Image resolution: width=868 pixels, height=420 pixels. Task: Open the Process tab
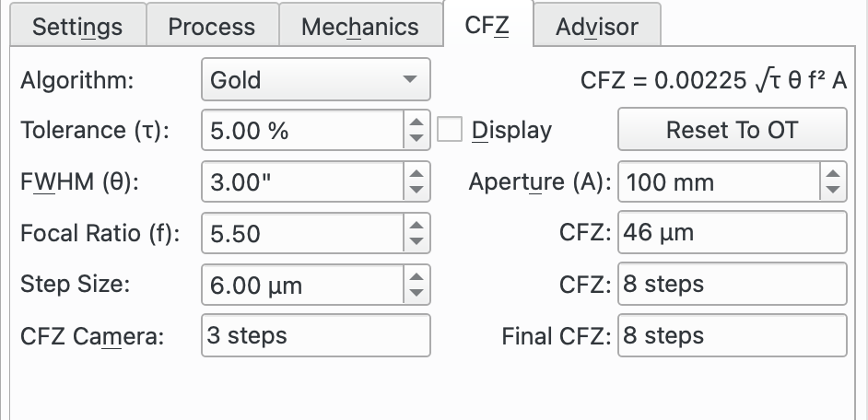pyautogui.click(x=211, y=27)
